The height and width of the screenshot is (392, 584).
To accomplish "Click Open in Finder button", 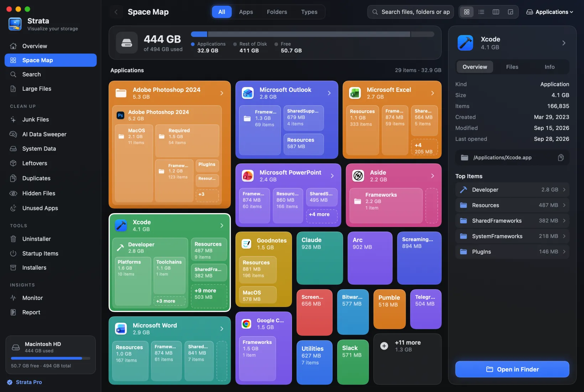I will point(512,369).
